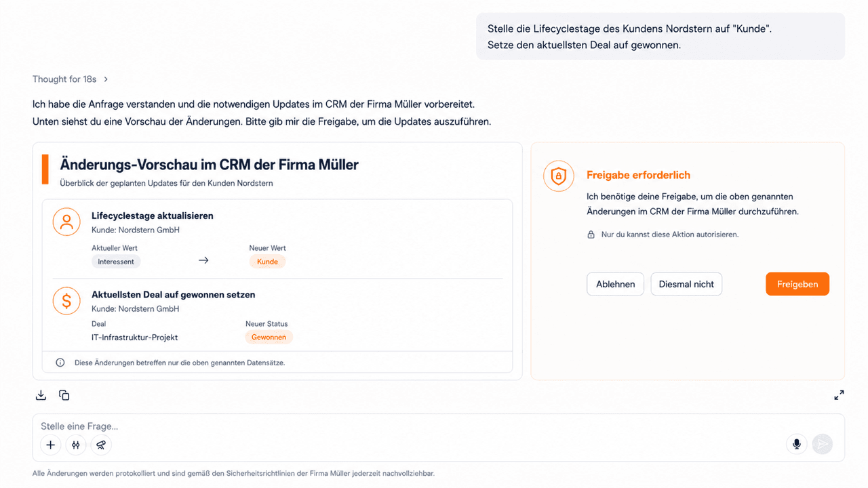Click the shield lock icon in approval panel
This screenshot has width=868, height=488.
559,176
